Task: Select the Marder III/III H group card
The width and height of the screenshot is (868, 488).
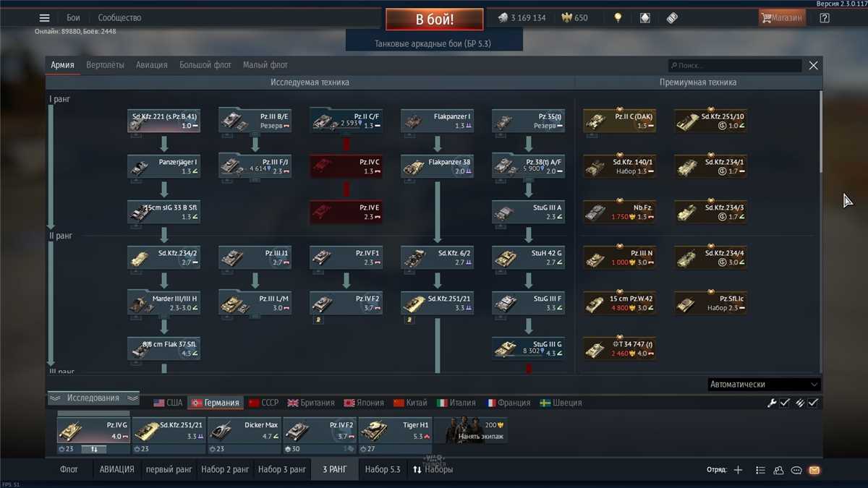Action: [x=164, y=303]
